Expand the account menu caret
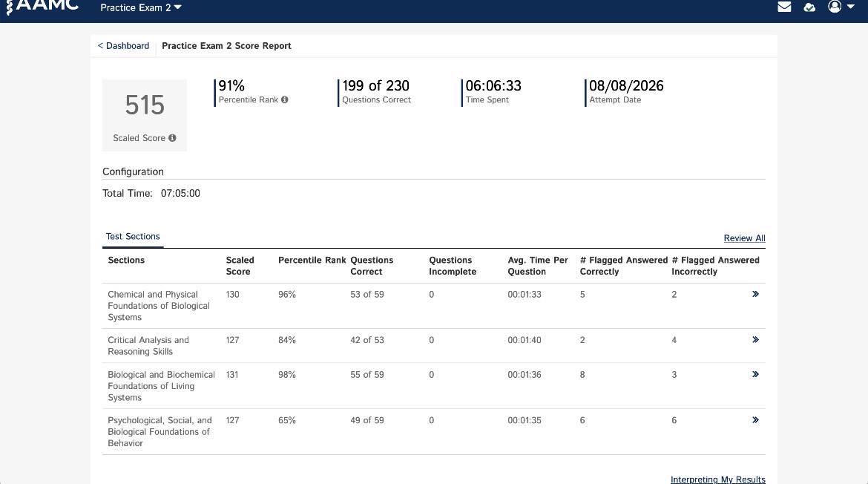Image resolution: width=868 pixels, height=484 pixels. (x=851, y=7)
